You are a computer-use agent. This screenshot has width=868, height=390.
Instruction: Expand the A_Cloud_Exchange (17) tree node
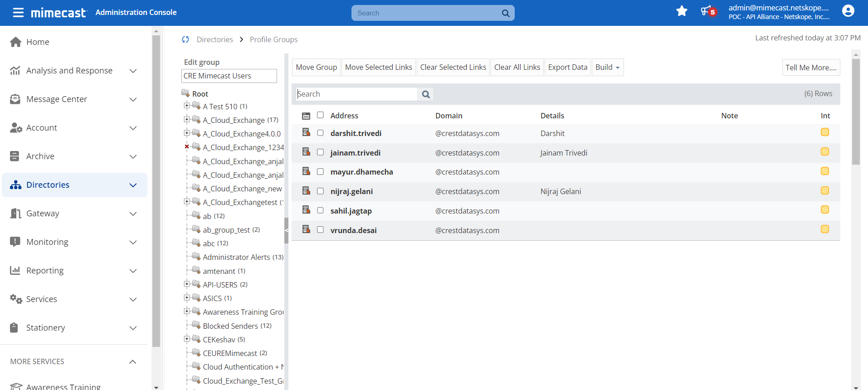pos(187,119)
